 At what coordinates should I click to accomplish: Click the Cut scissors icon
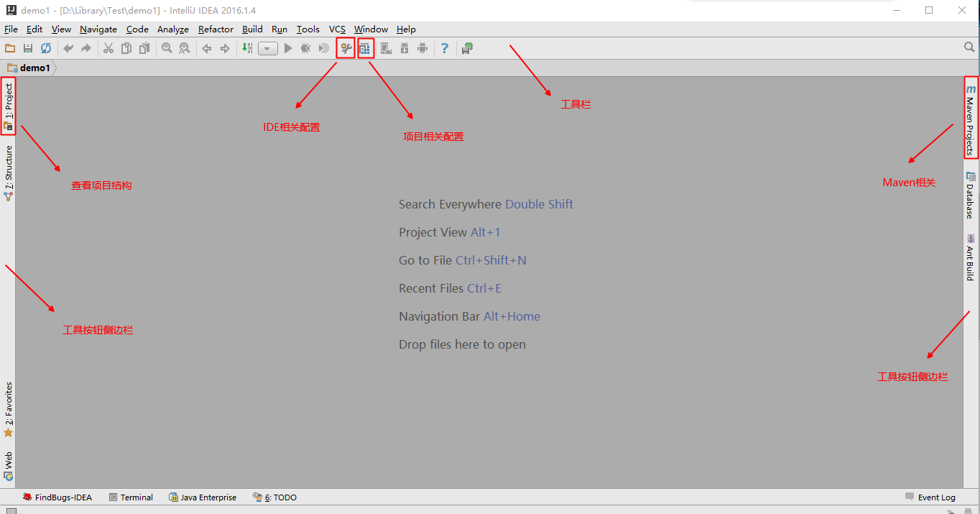(x=108, y=48)
